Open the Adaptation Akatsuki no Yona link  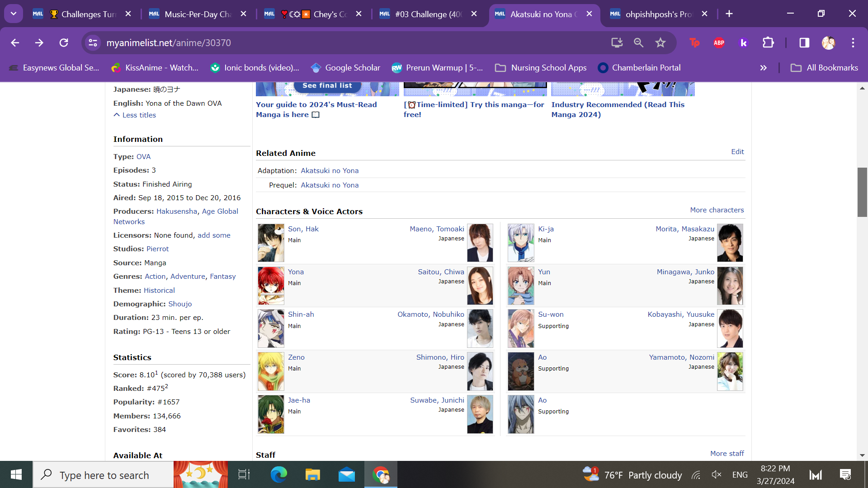[330, 171]
